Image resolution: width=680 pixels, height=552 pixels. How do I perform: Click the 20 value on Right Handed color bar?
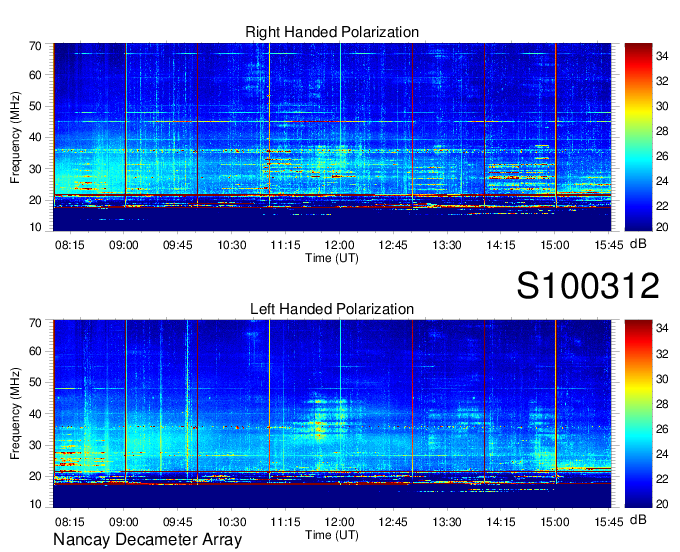662,227
